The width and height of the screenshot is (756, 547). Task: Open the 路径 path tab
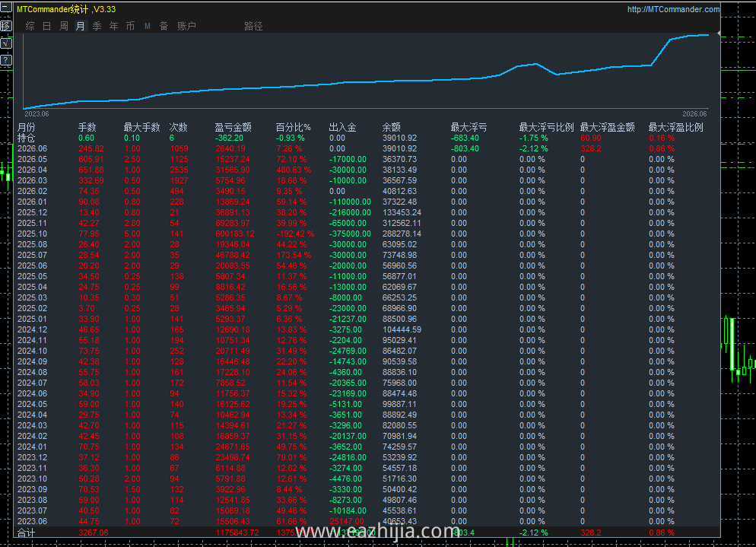click(x=253, y=26)
